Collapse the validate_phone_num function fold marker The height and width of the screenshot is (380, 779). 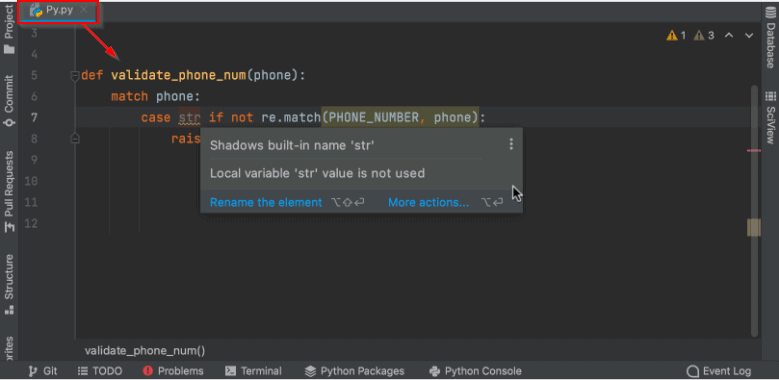(75, 76)
